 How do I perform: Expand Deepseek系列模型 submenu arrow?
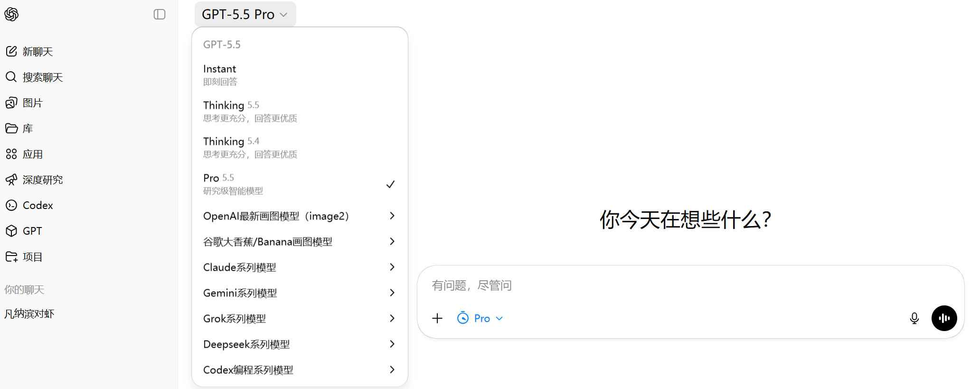point(392,344)
